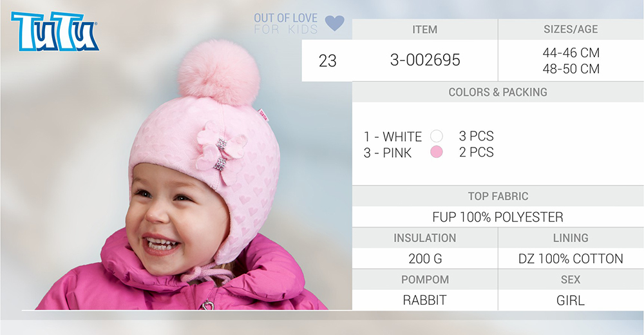Image resolution: width=644 pixels, height=335 pixels.
Task: Click the pink fur pompom on hat
Action: pos(219,72)
